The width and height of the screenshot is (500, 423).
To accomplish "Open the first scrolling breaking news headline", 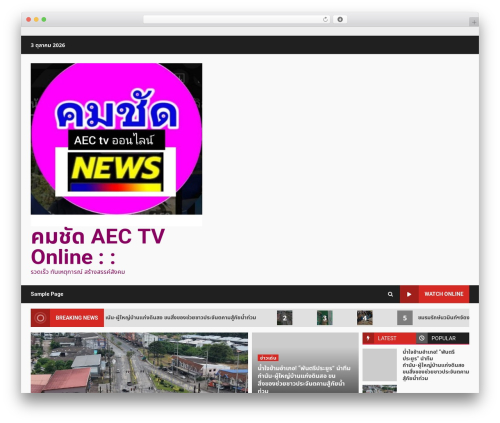I will (181, 318).
